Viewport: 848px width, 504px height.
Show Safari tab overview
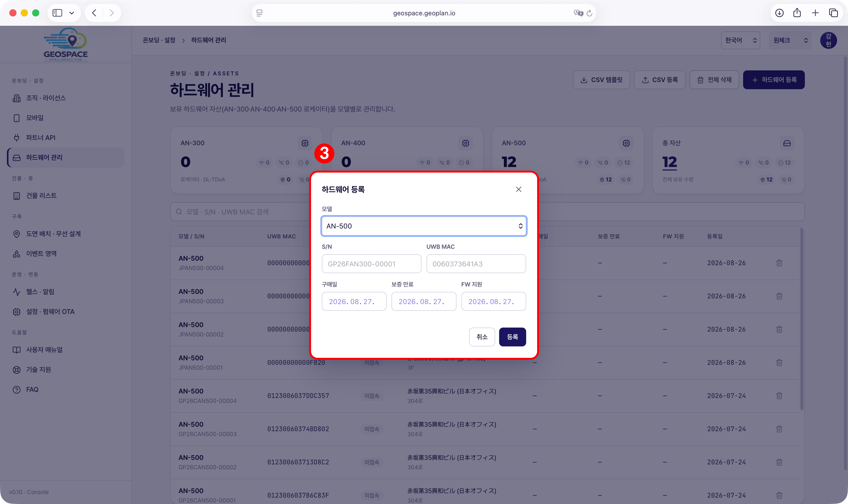coord(833,13)
